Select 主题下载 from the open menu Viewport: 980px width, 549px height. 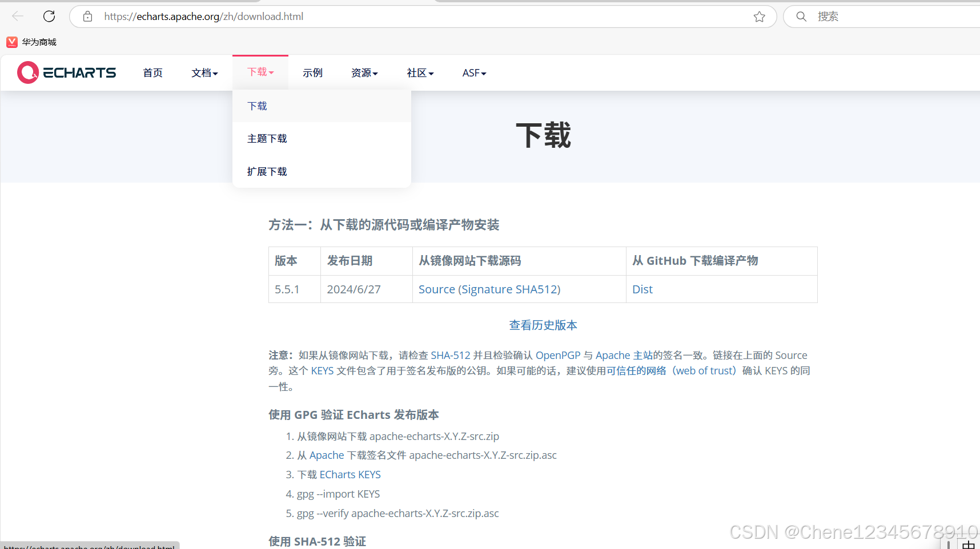(x=267, y=138)
